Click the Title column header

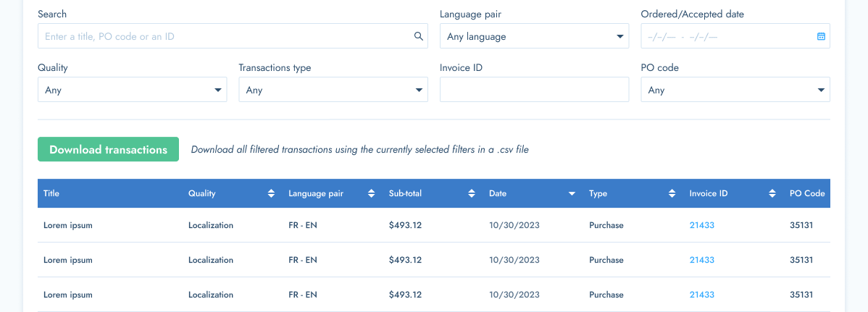click(51, 193)
